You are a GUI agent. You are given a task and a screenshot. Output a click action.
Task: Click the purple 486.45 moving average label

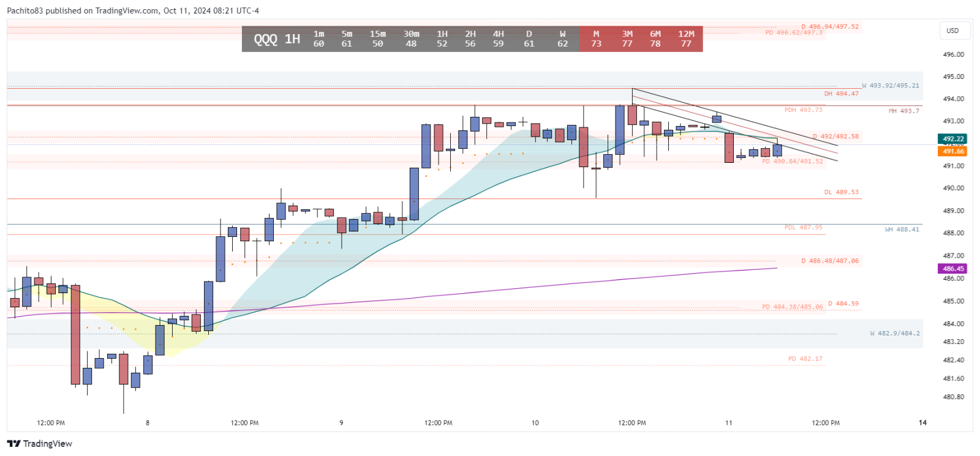[953, 269]
